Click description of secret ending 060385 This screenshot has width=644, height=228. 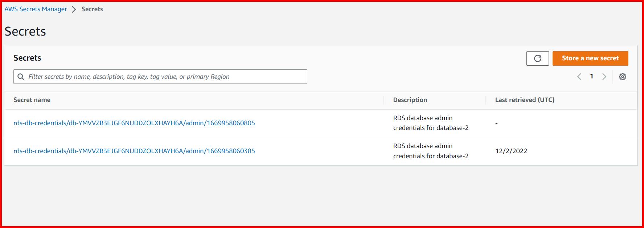pos(431,151)
